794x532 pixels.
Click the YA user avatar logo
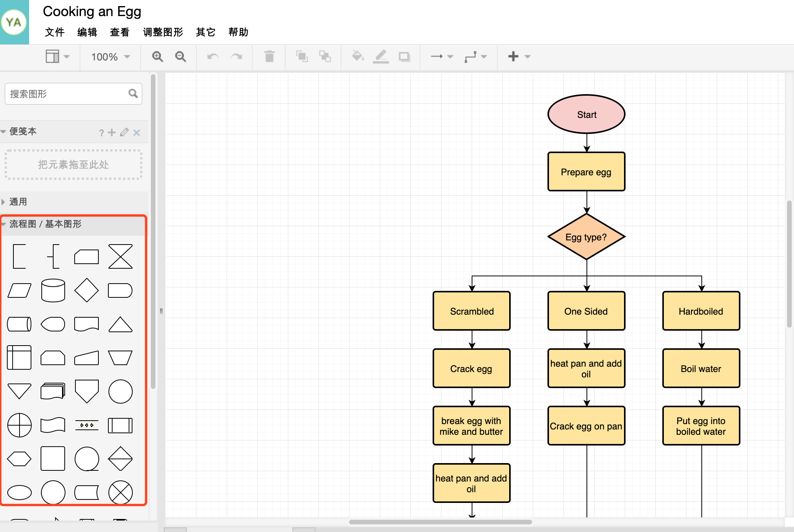pos(14,22)
